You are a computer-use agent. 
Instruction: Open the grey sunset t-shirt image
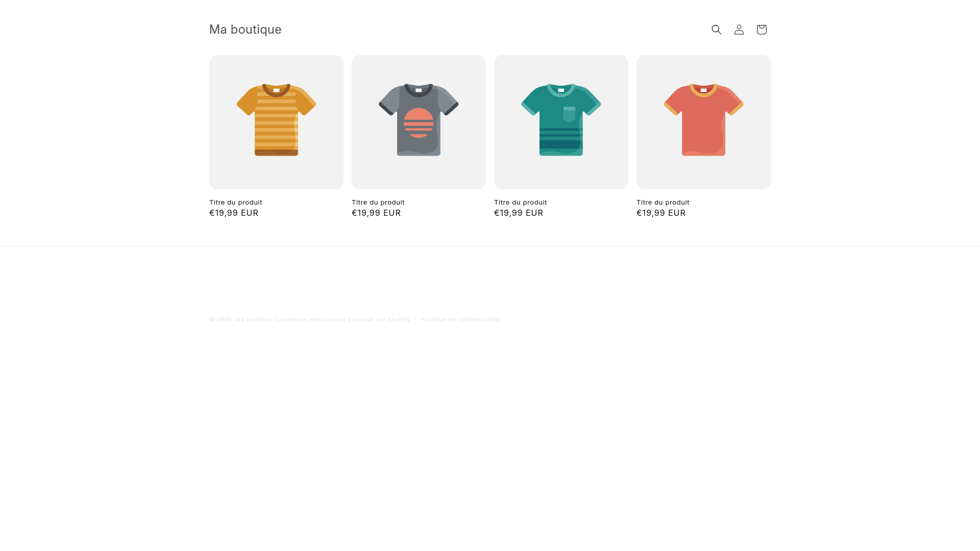point(419,122)
